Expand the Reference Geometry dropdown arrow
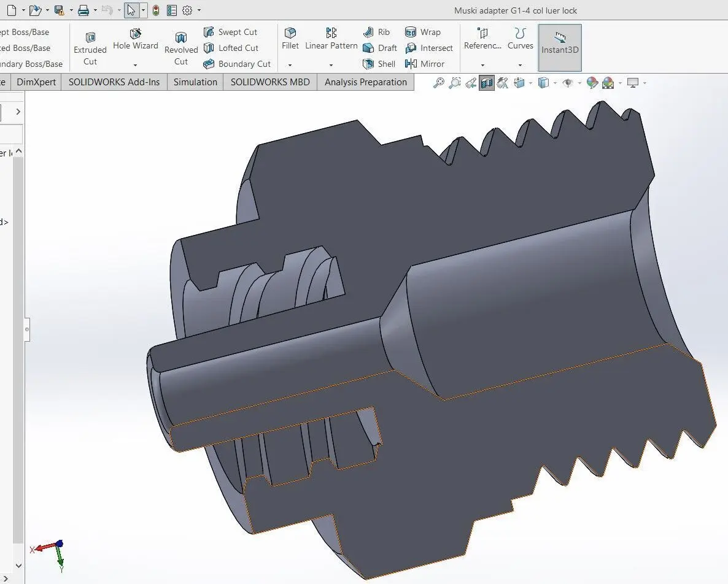728x584 pixels. [x=482, y=65]
